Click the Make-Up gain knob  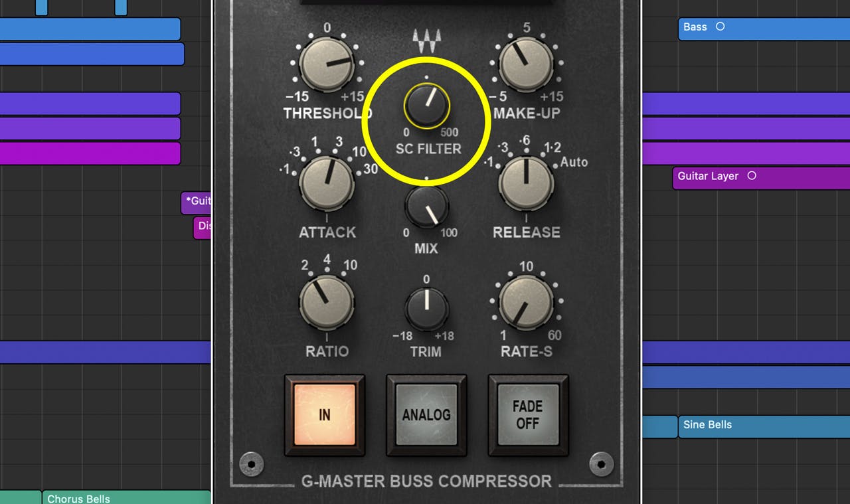(526, 64)
